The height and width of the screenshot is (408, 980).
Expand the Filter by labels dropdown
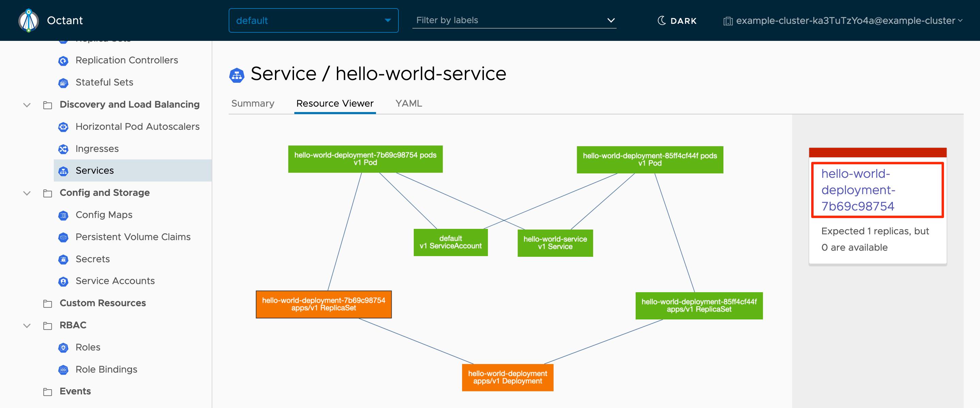[x=611, y=20]
